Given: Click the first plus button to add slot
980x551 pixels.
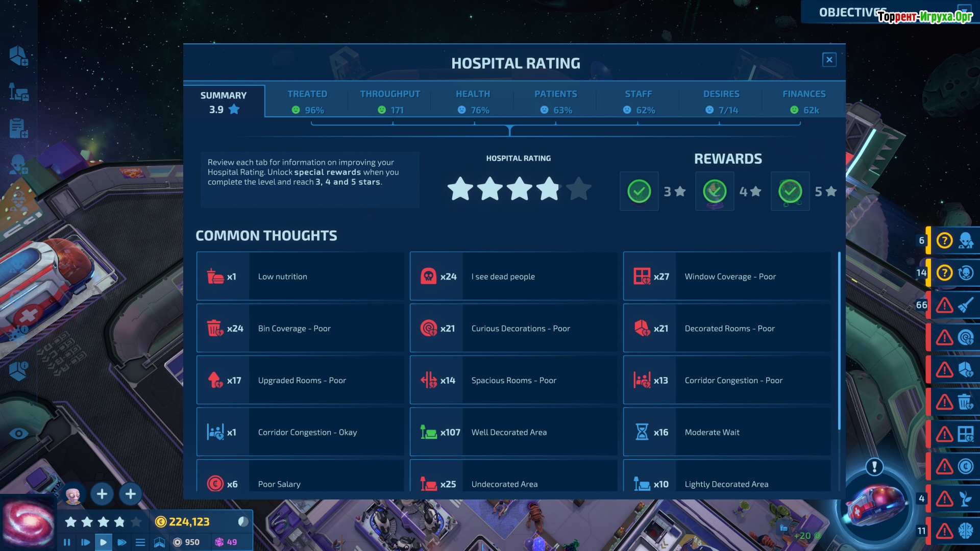Looking at the screenshot, I should click(x=102, y=494).
